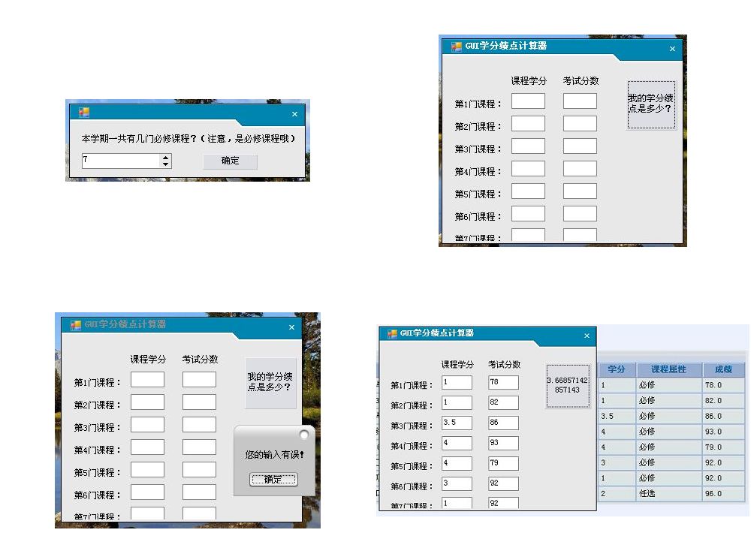
Task: Select the 学分 column header in the table
Action: click(617, 370)
